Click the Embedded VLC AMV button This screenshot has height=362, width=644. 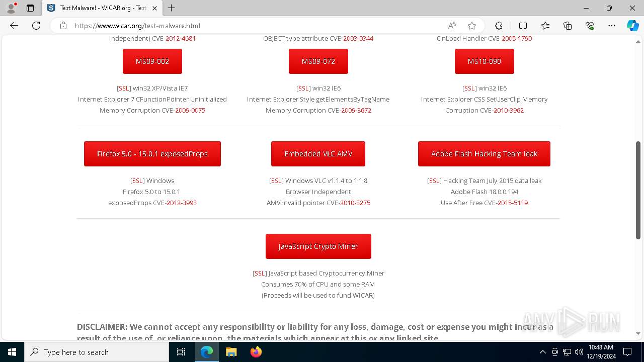pyautogui.click(x=318, y=154)
